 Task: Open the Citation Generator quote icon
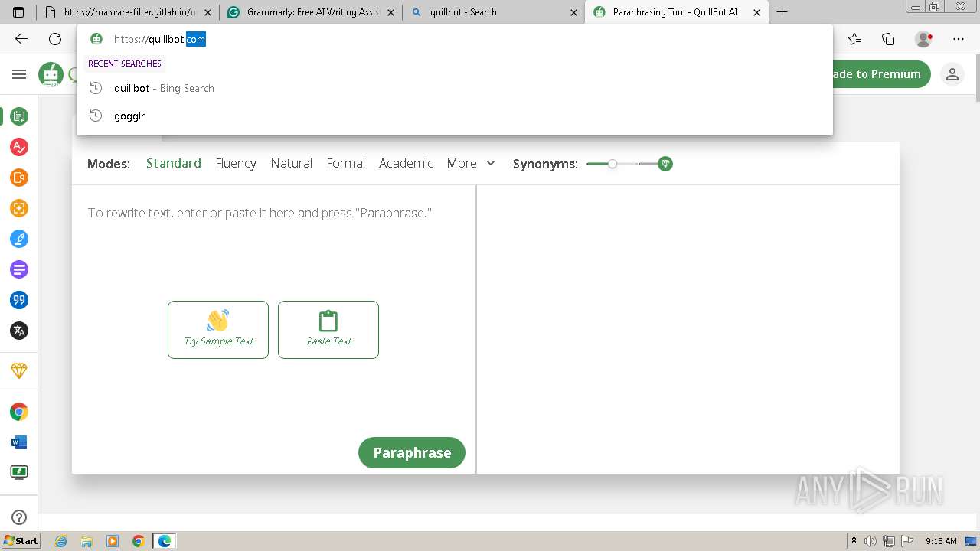click(x=19, y=300)
